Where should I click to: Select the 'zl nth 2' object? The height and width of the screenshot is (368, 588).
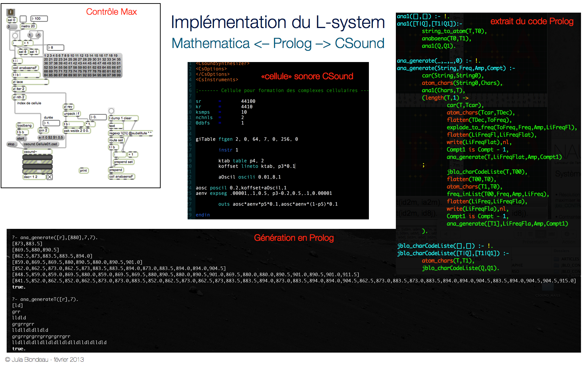(x=19, y=97)
